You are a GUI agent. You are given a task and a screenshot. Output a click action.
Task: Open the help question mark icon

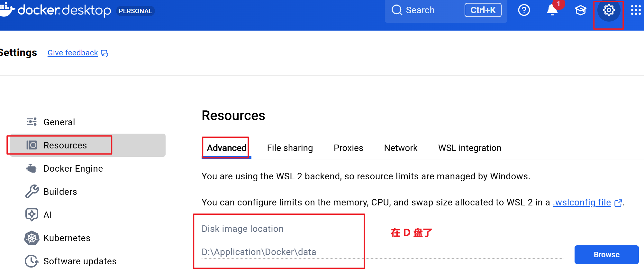pyautogui.click(x=524, y=10)
